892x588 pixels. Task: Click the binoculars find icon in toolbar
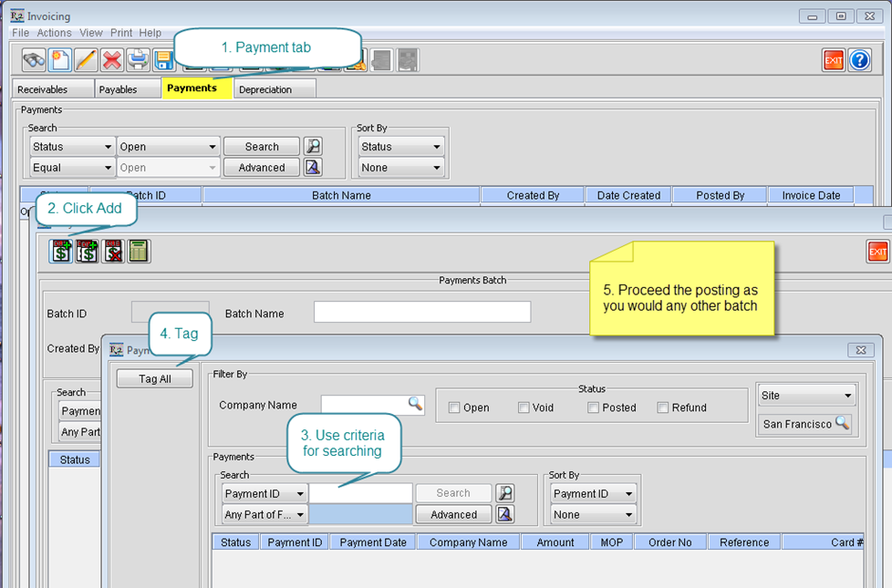[35, 60]
